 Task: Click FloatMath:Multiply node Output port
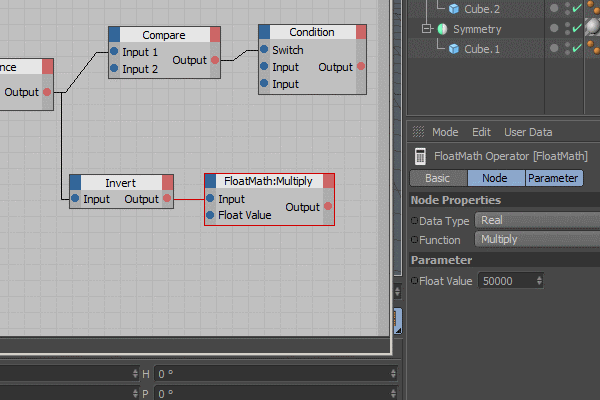pos(328,206)
